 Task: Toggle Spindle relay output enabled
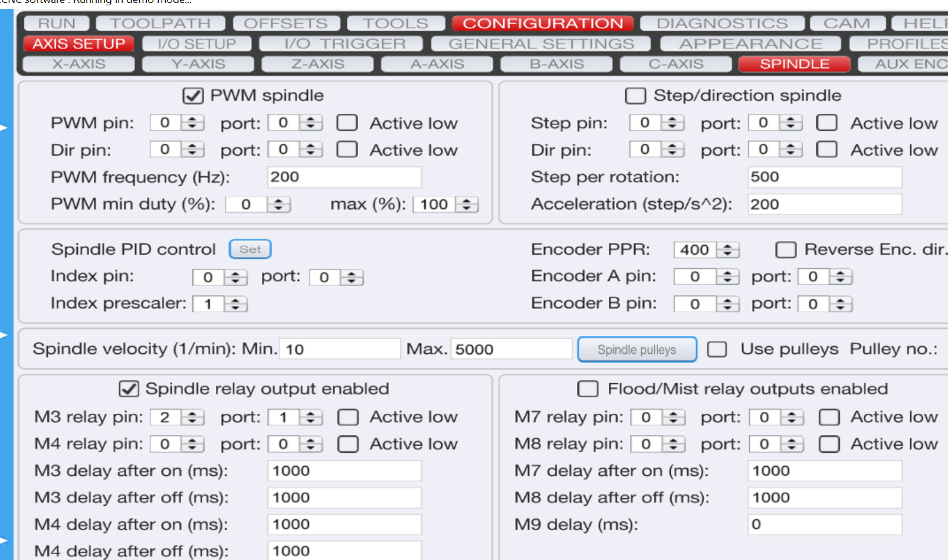point(129,389)
